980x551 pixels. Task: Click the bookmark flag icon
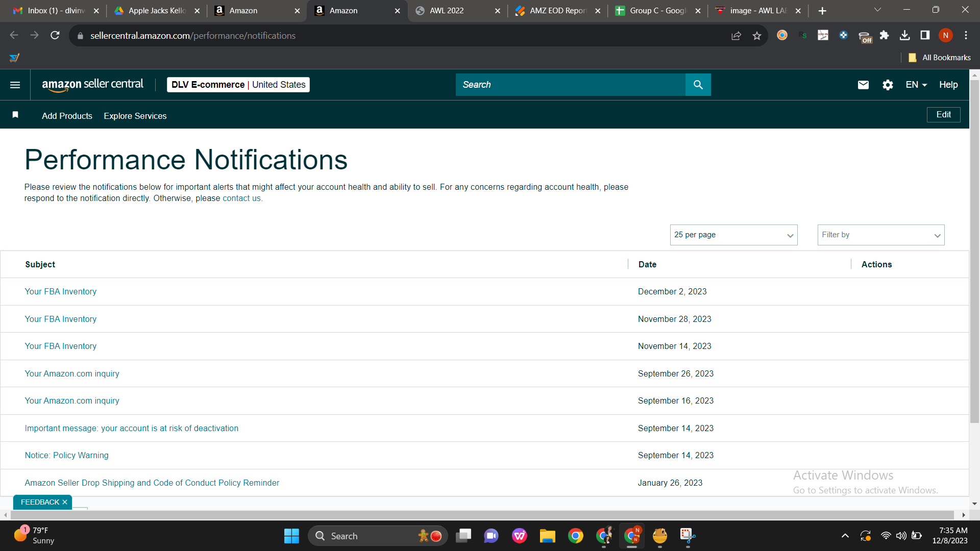point(15,115)
